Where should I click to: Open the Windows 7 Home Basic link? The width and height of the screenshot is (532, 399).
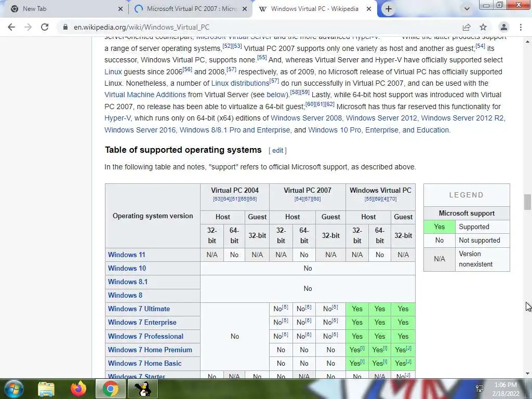(x=144, y=363)
